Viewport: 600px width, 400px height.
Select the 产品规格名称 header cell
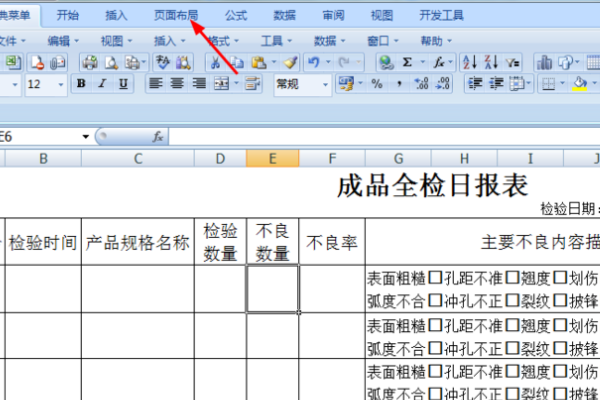[138, 242]
